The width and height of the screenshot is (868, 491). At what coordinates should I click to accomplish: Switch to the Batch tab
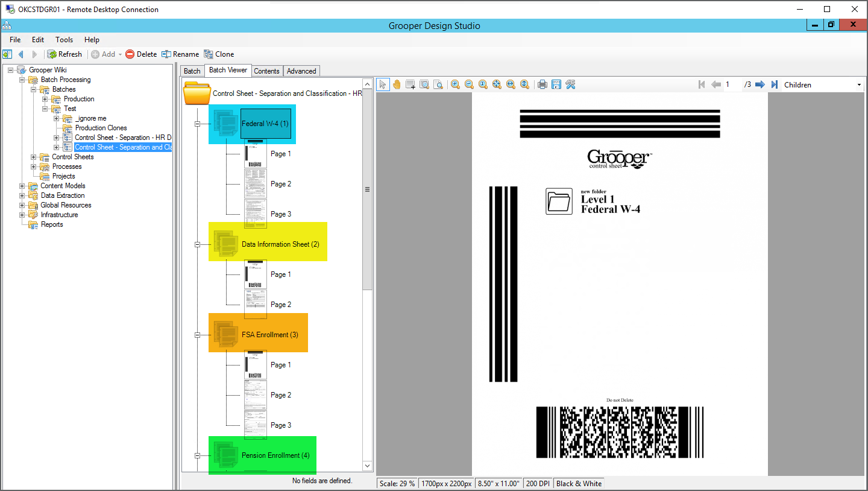pos(192,71)
